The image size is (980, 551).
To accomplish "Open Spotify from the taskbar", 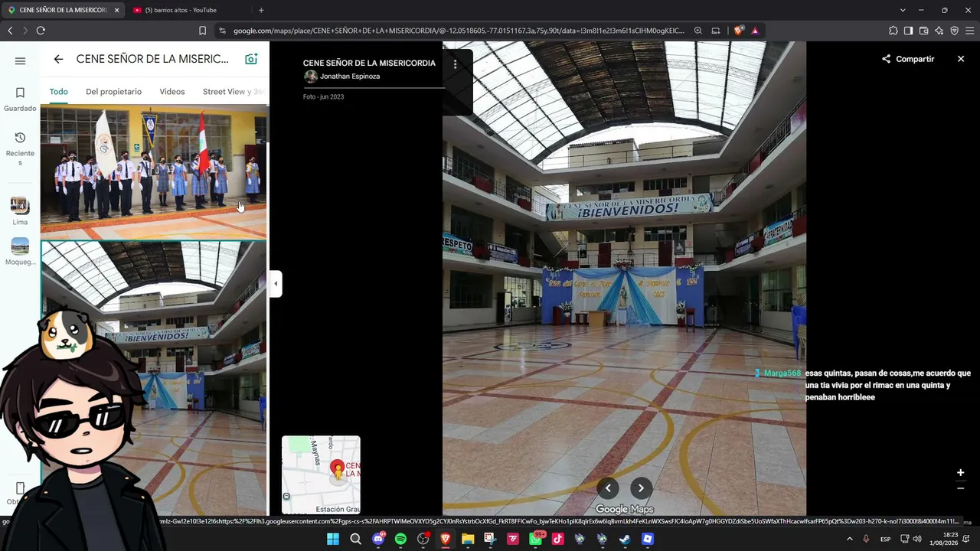I will pos(400,539).
